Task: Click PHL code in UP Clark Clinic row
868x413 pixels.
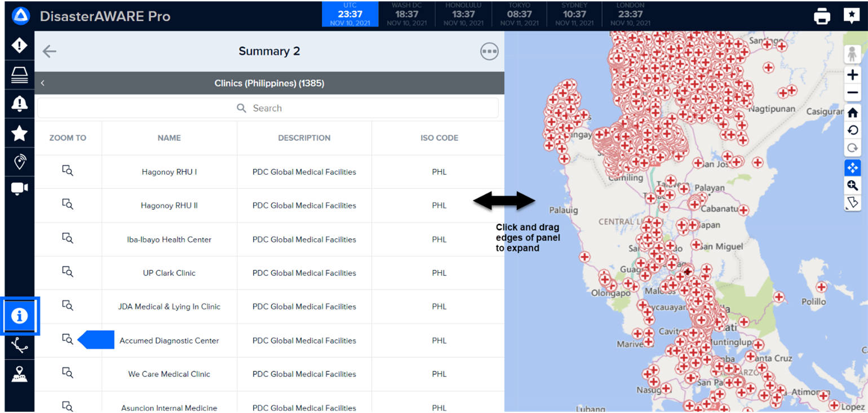Action: pos(439,273)
